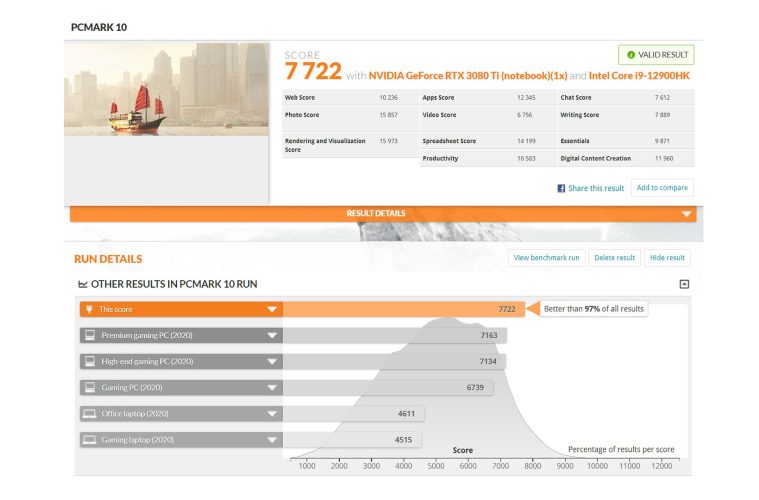Click the 7000 tick on the score axis
This screenshot has width=759, height=500.
pyautogui.click(x=501, y=466)
